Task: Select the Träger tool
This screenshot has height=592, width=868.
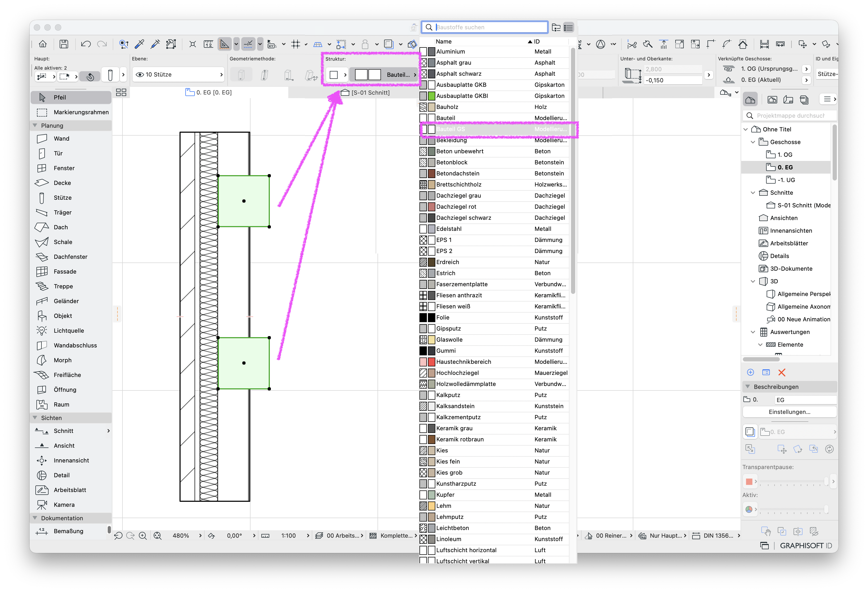Action: (x=71, y=212)
